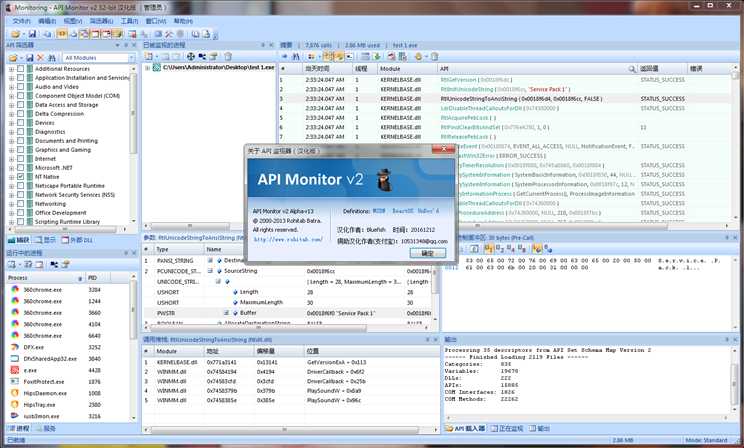
Task: Close the About API Monitor dialog
Action: [x=444, y=149]
